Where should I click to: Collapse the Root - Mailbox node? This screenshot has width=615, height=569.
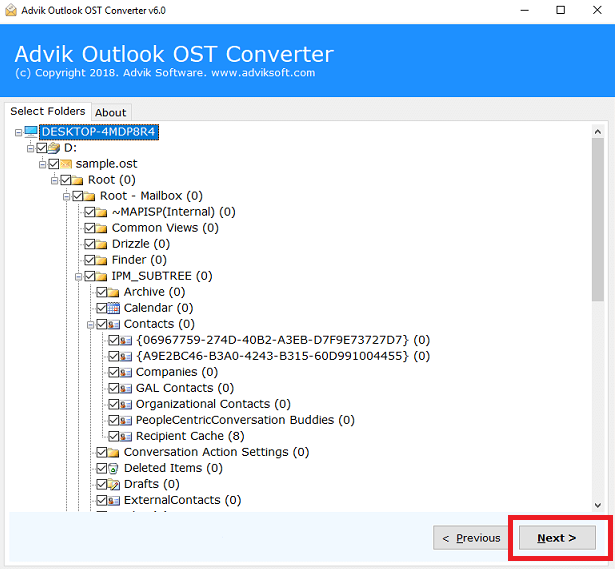click(66, 196)
